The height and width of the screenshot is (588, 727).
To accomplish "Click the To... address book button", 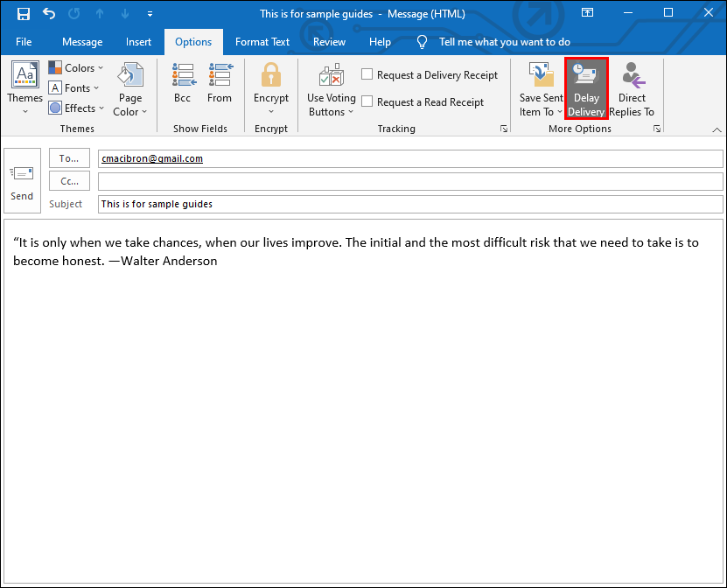I will tap(69, 158).
